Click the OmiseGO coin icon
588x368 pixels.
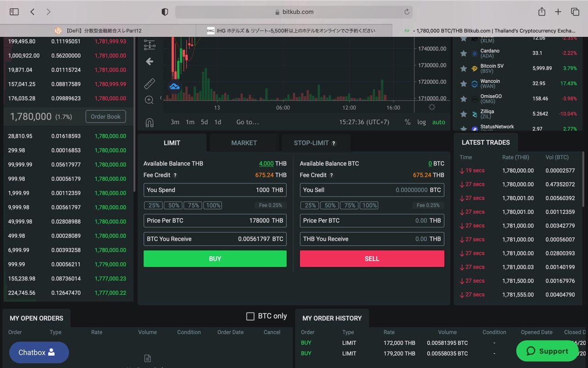click(x=475, y=99)
